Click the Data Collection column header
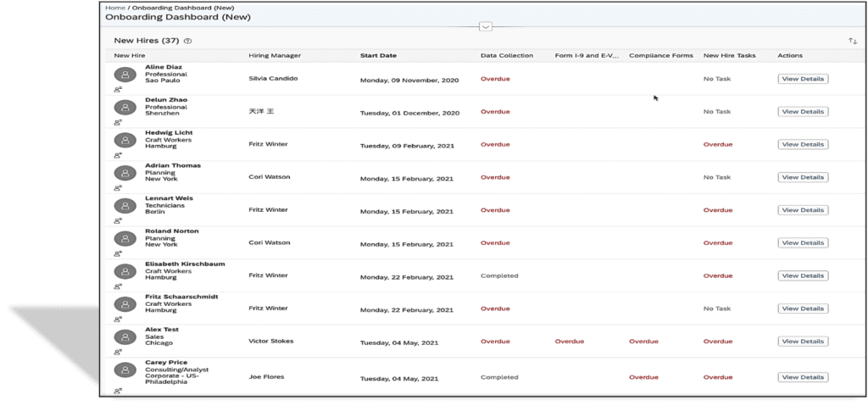Screen dimensions: 868x406 pos(507,55)
